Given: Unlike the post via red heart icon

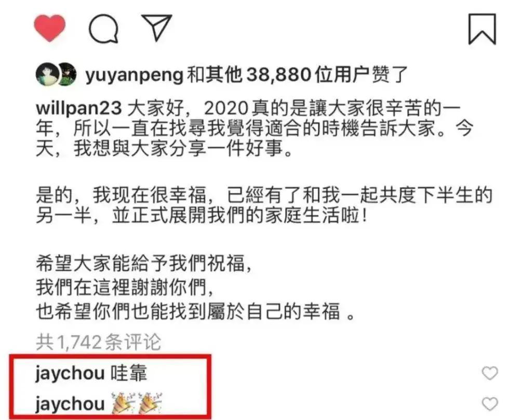Looking at the screenshot, I should 50,28.
